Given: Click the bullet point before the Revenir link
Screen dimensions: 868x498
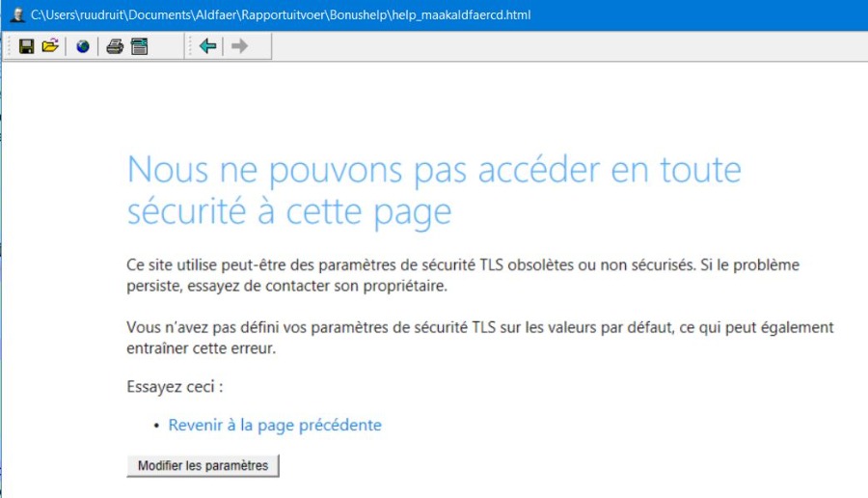Looking at the screenshot, I should coord(156,426).
